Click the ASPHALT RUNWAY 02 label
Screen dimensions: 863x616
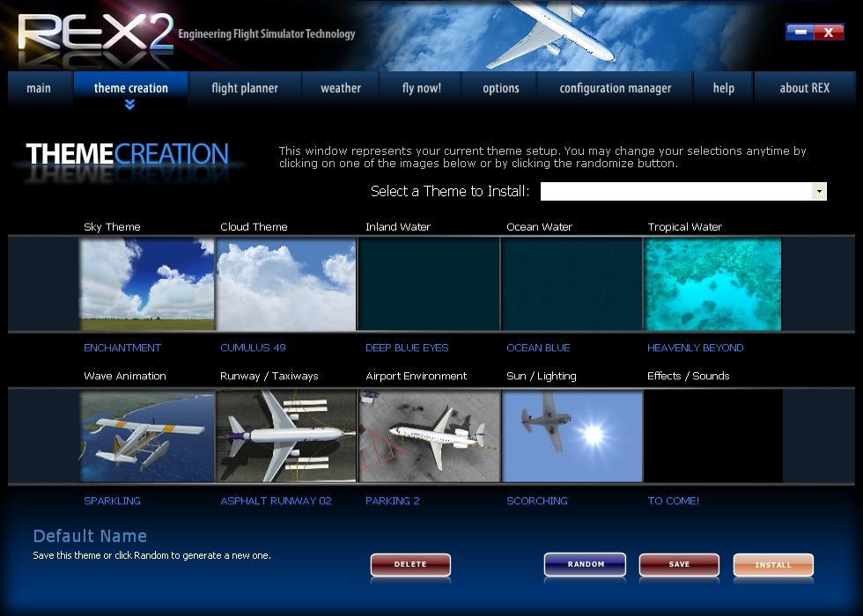coord(276,501)
